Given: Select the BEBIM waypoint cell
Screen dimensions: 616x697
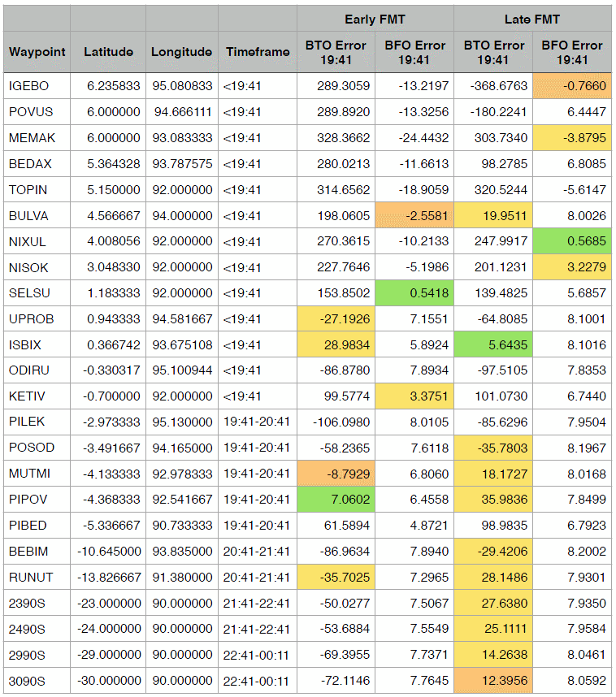Looking at the screenshot, I should tap(37, 552).
